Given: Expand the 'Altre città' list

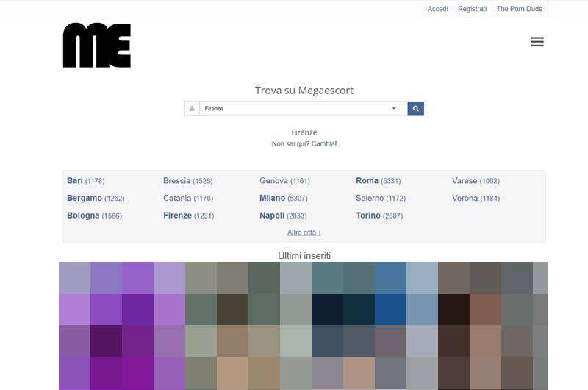Looking at the screenshot, I should pos(304,233).
